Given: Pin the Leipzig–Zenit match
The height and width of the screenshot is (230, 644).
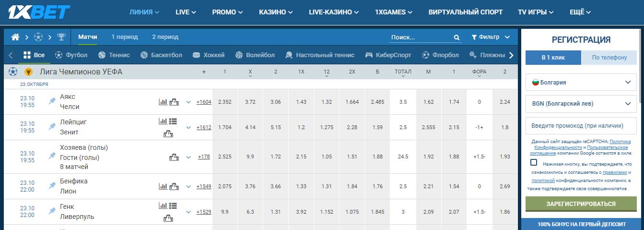Looking at the screenshot, I should (x=52, y=127).
